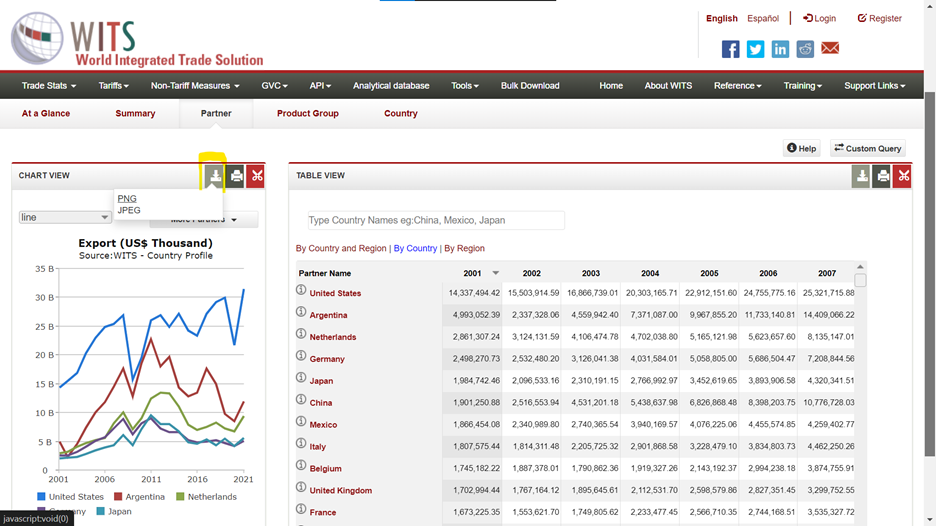Expand Non-Tariff Measures menu

(x=195, y=85)
